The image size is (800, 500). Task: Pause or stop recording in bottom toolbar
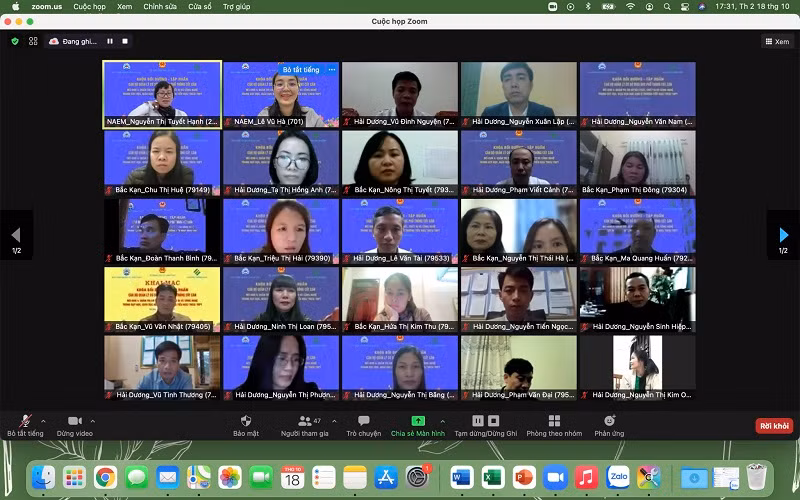point(478,422)
